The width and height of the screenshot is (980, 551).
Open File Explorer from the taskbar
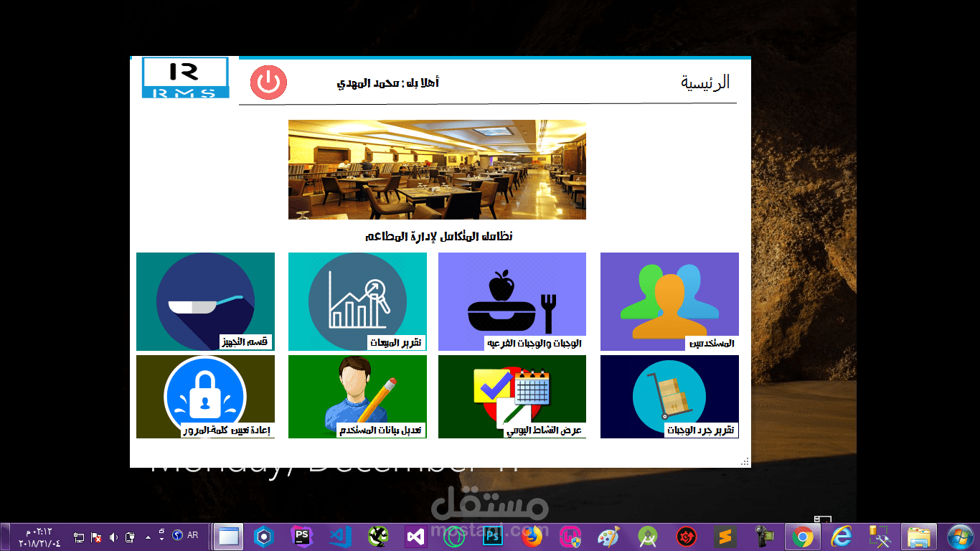pos(918,537)
